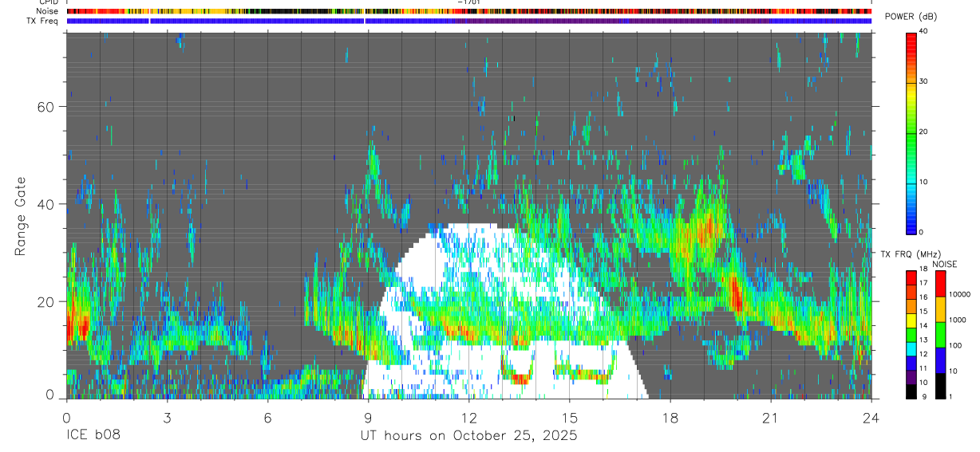This screenshot has height=452, width=980.
Task: Click the 40 tick on the POWER colorbar
Action: click(923, 31)
